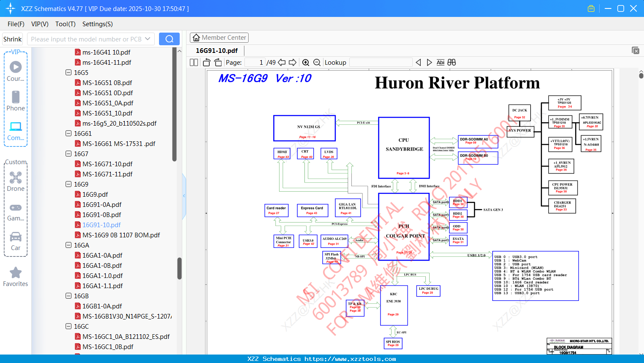Open Game console category in sidebar
Screen dimensions: 644x363
tap(16, 212)
